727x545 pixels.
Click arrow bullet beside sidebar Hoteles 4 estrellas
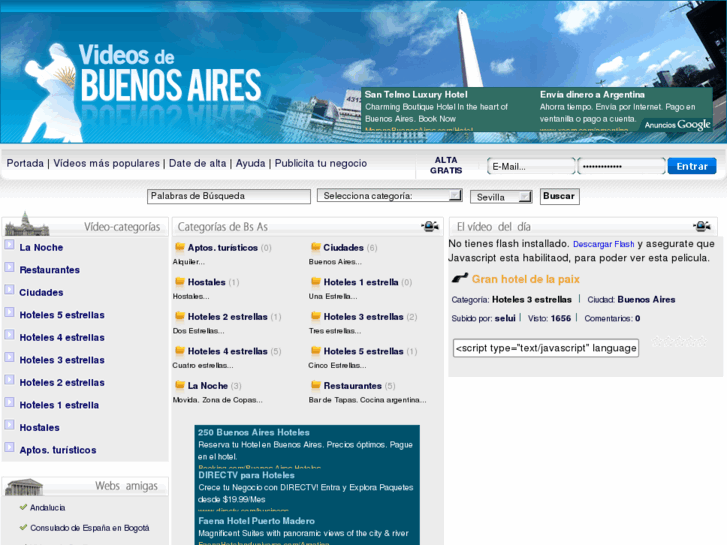tap(9, 334)
